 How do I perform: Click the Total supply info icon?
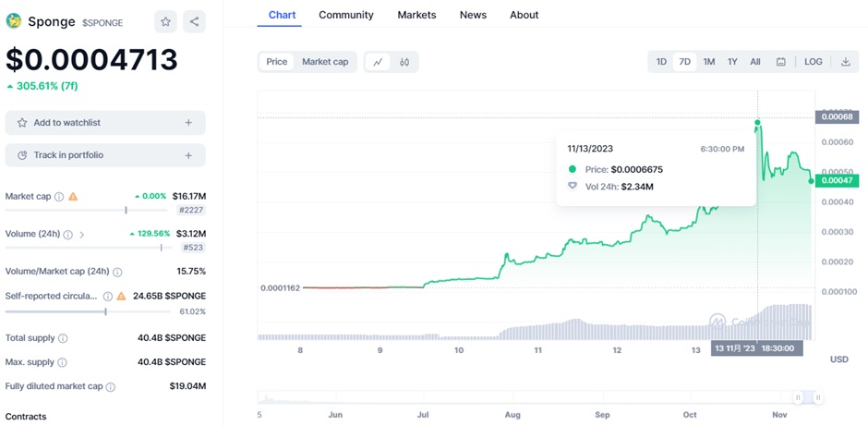click(x=63, y=339)
